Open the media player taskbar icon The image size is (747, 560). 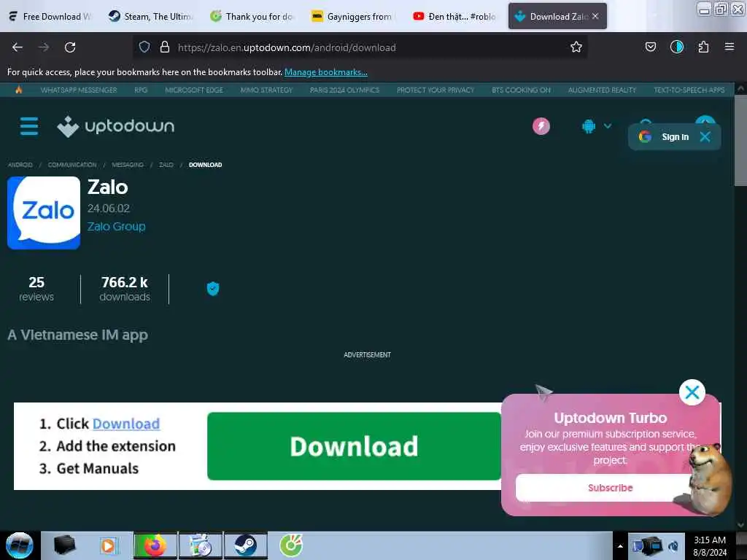click(x=108, y=545)
